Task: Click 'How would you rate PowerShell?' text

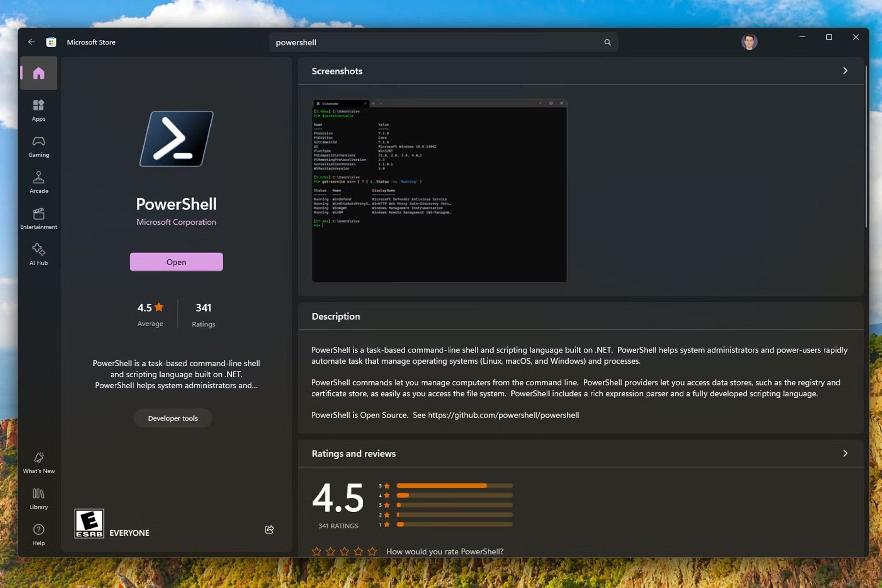Action: [x=445, y=551]
